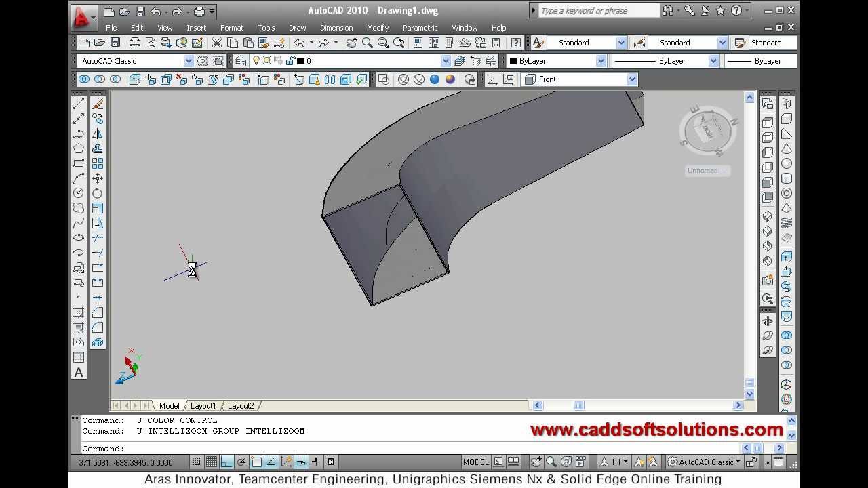Open the ByLayer color control swatch
The image size is (868, 488).
(x=557, y=61)
